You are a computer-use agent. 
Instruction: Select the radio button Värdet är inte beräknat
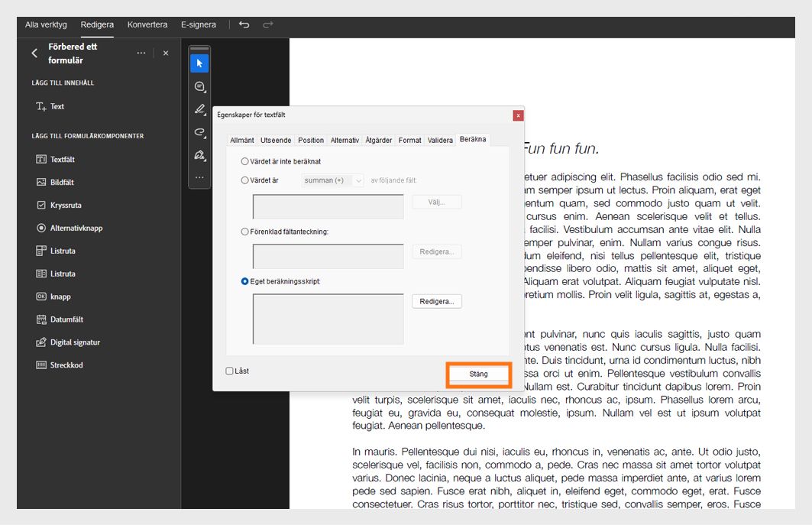pos(245,161)
